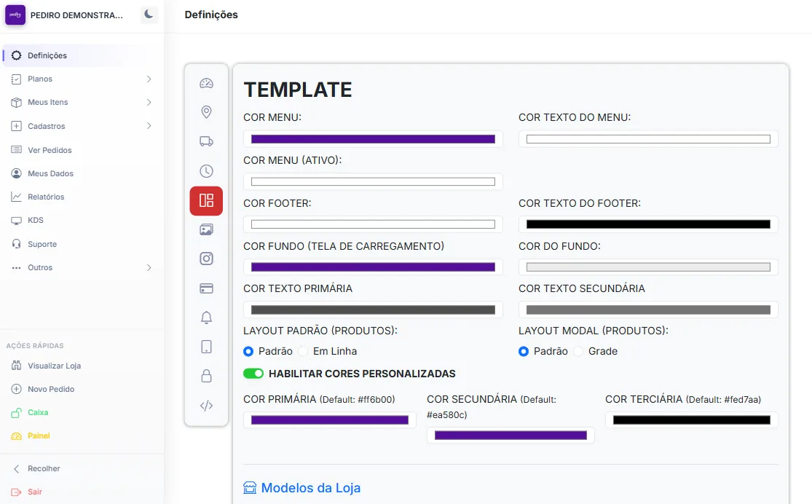Click the Suporte headset icon
This screenshot has width=812, height=504.
pyautogui.click(x=17, y=244)
